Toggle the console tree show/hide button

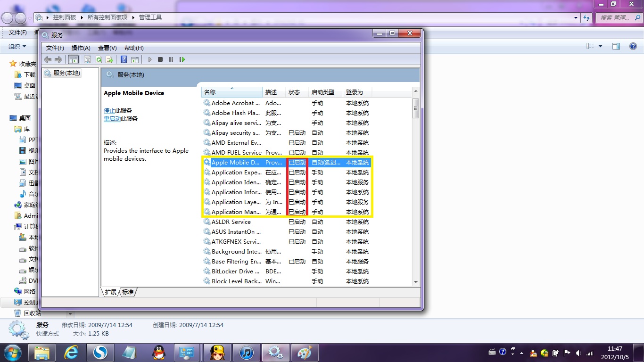pyautogui.click(x=73, y=59)
